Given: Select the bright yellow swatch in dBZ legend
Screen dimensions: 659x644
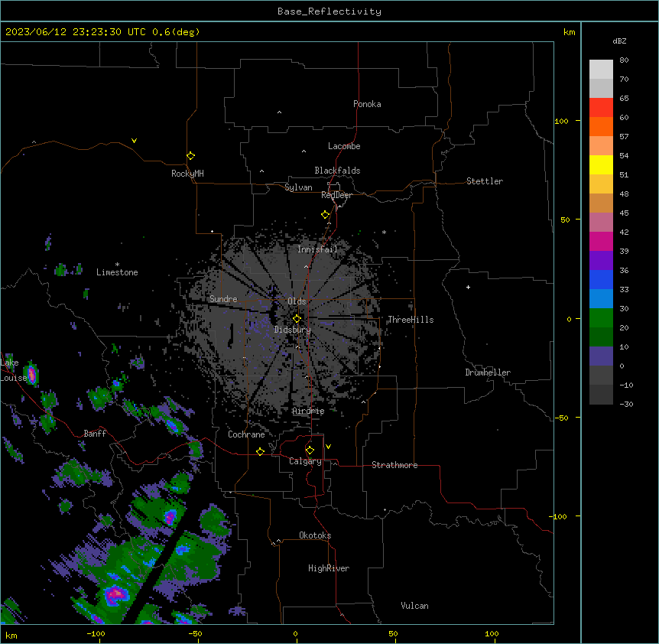Looking at the screenshot, I should coord(601,164).
